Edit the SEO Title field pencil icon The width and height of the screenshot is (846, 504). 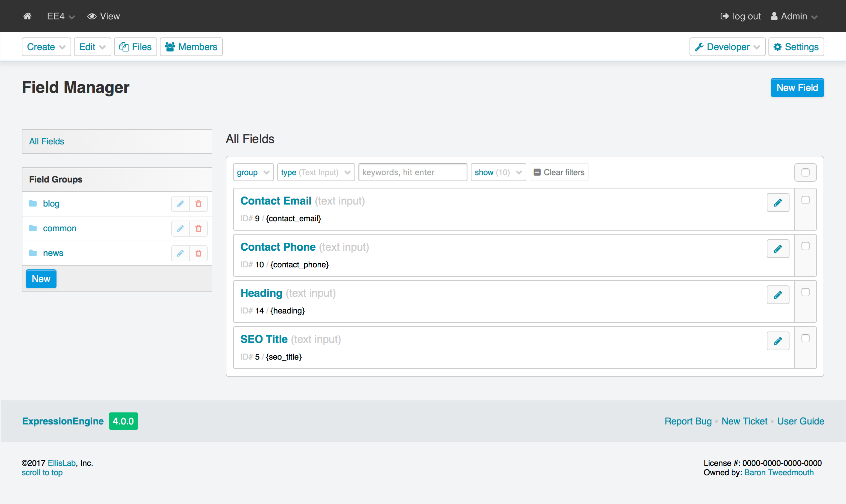pyautogui.click(x=778, y=341)
